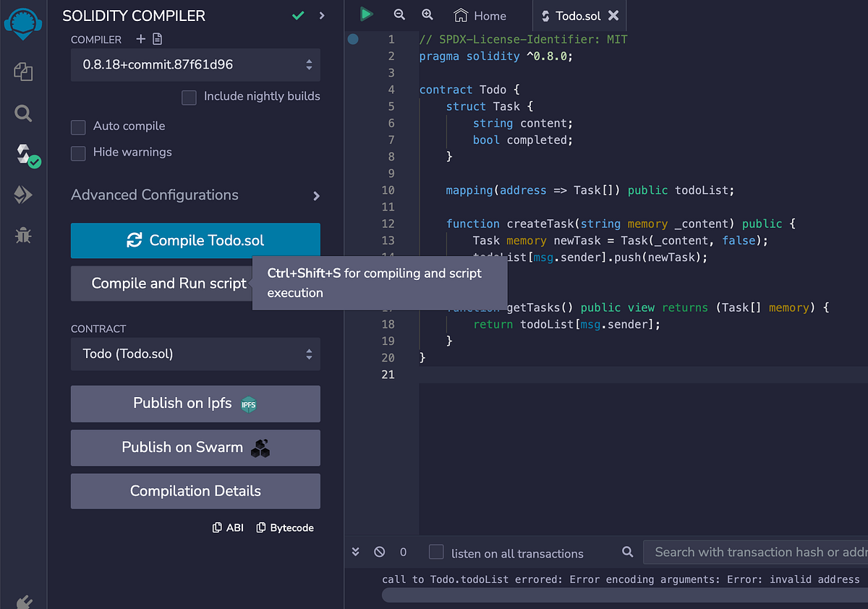Enable listen on all transactions
Screen dimensions: 868x609
point(436,552)
